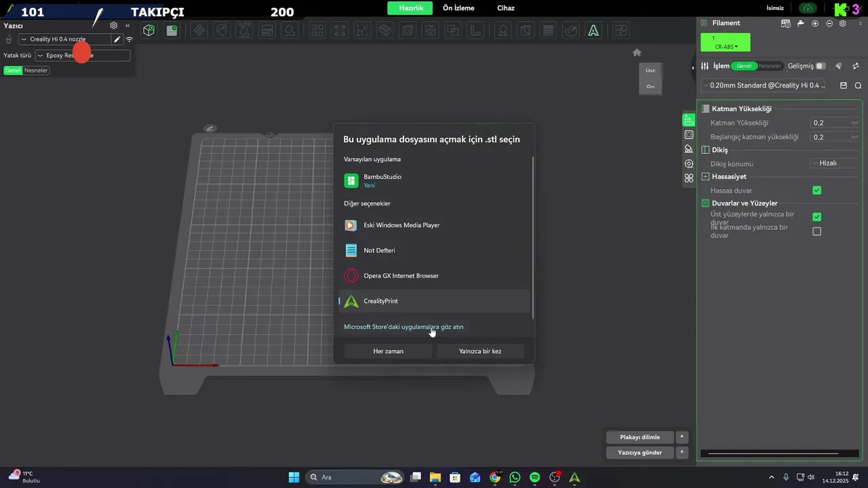Select Genel toggle in İşlem panel
This screenshot has width=868, height=488.
[x=744, y=66]
